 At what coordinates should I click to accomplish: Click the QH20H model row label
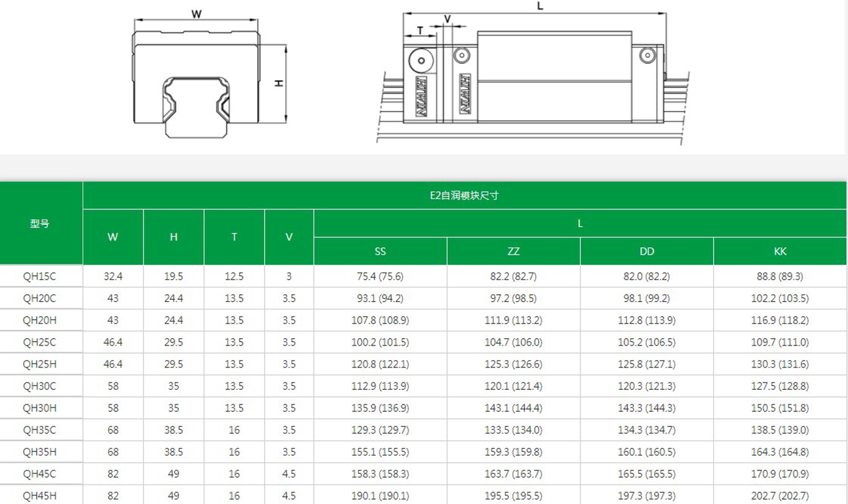40,320
